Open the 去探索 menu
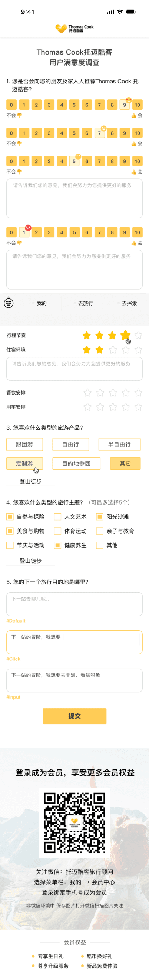149x980 pixels. click(x=127, y=303)
